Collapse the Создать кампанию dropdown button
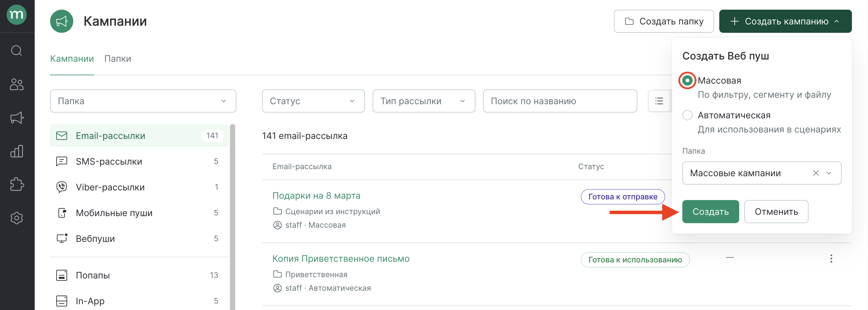 [x=785, y=21]
